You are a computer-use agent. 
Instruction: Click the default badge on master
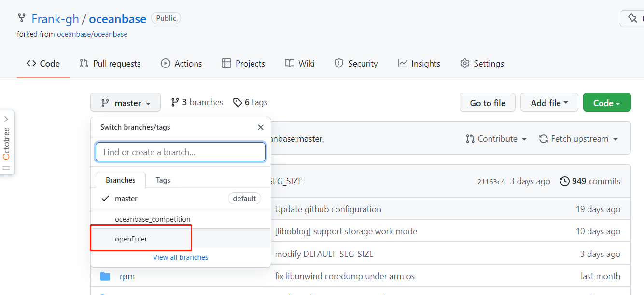tap(244, 199)
